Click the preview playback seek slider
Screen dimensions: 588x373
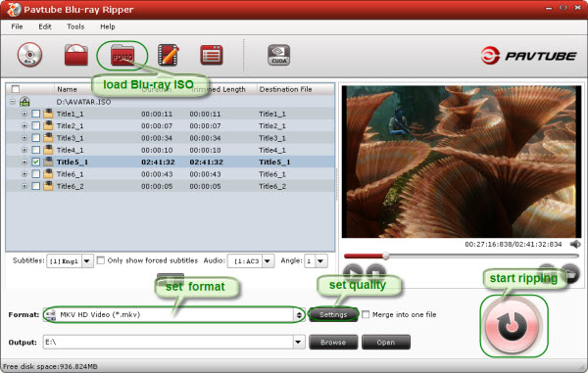[462, 256]
